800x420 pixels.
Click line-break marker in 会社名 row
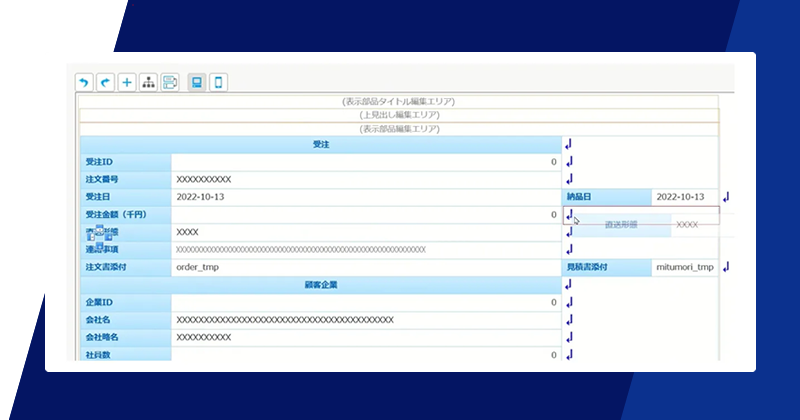569,320
